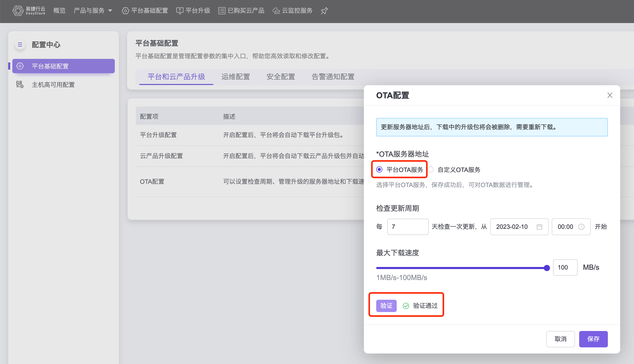634x364 pixels.
Task: Expand the 产品与服务 dropdown menu
Action: pos(93,11)
